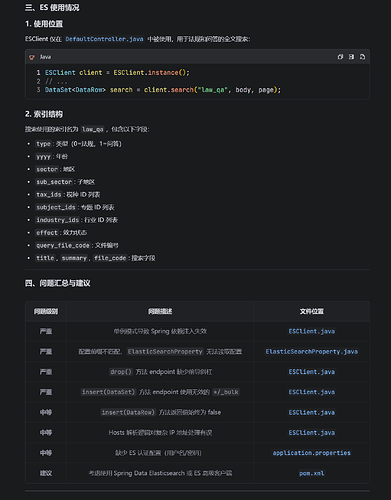Click the middle save icon in code header
The height and width of the screenshot is (500, 391).
(351, 57)
